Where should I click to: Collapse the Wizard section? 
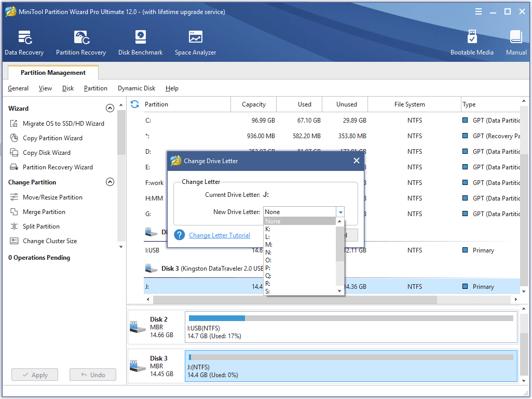(x=110, y=109)
